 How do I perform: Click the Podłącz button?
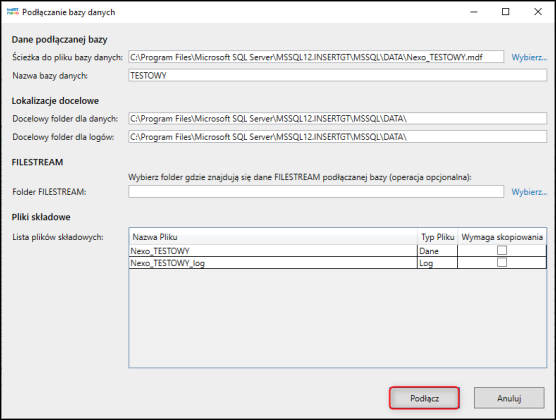click(424, 398)
